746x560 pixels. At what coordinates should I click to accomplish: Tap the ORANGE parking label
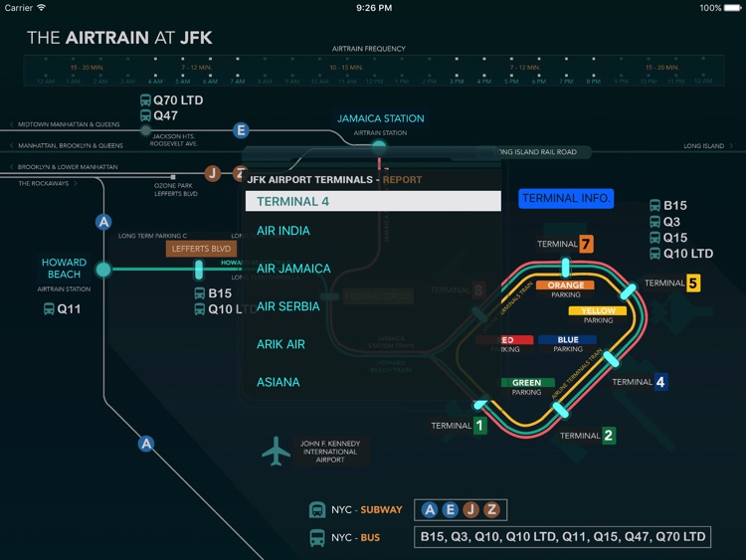(x=566, y=285)
